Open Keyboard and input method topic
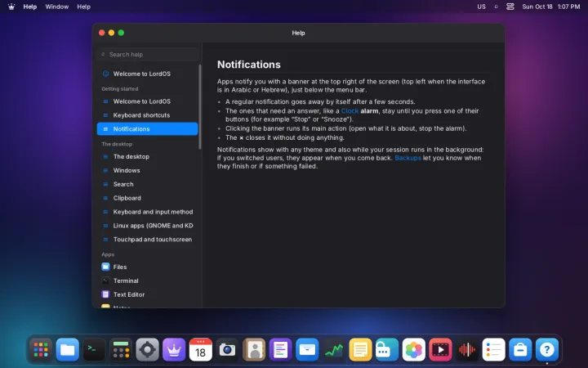588x368 pixels. tap(147, 212)
